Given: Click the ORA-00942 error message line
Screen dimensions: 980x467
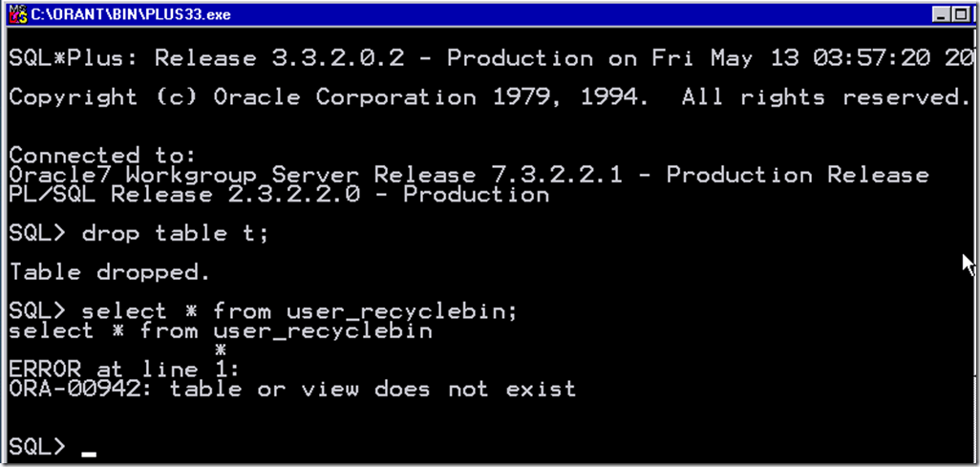Looking at the screenshot, I should 292,389.
